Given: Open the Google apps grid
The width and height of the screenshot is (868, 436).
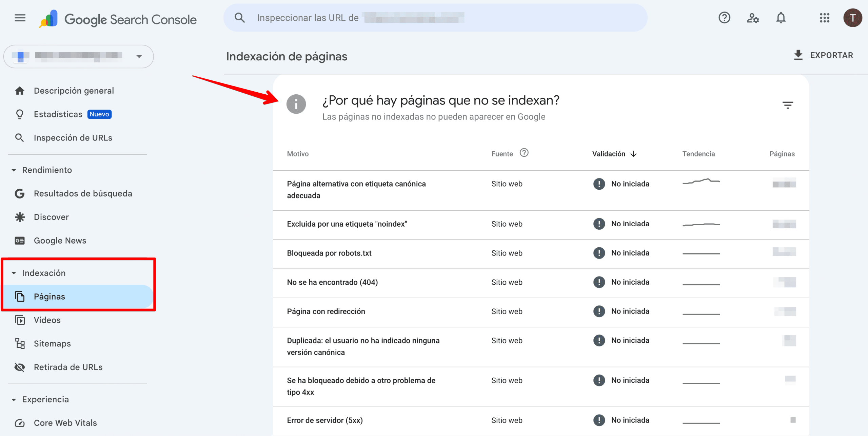Looking at the screenshot, I should point(825,18).
